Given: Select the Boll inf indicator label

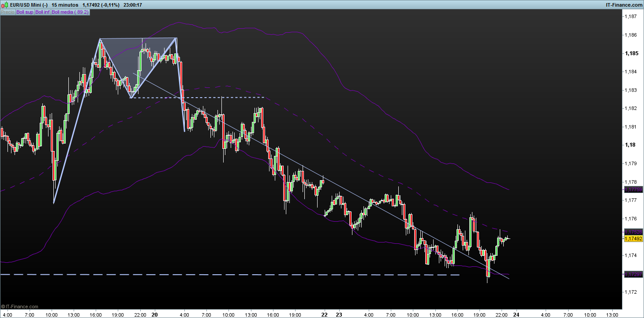Looking at the screenshot, I should click(42, 12).
